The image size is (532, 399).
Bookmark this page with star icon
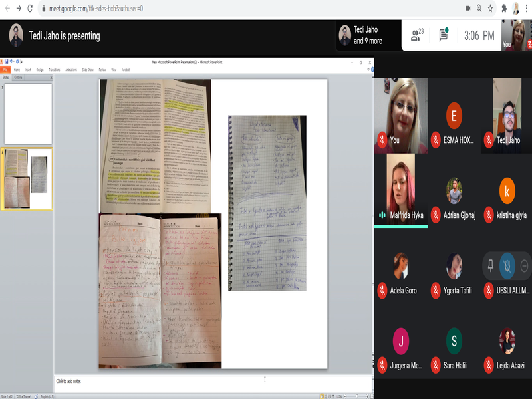pos(490,9)
